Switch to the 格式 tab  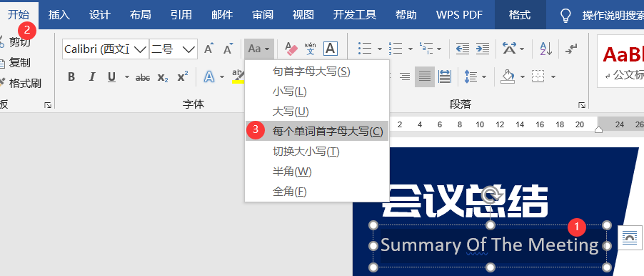[x=520, y=15]
